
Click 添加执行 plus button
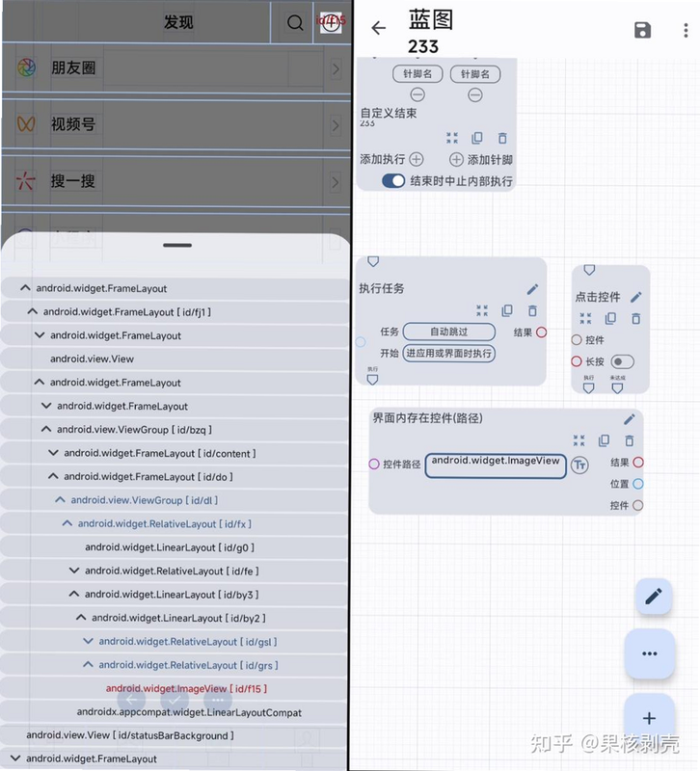[x=417, y=159]
